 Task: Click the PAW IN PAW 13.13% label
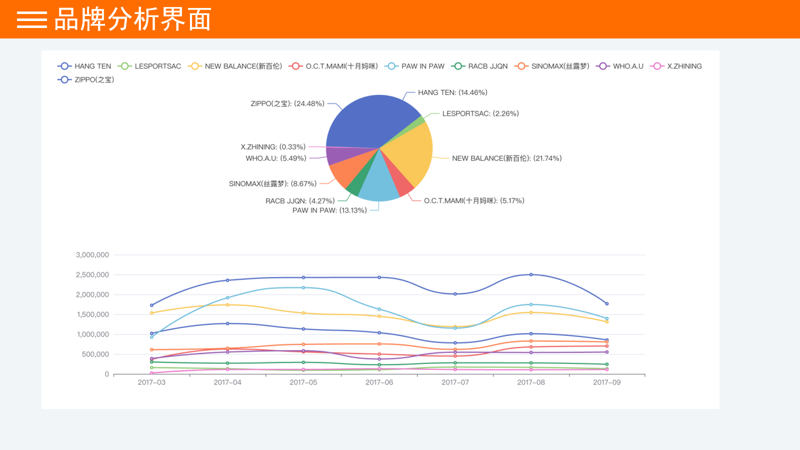point(330,210)
